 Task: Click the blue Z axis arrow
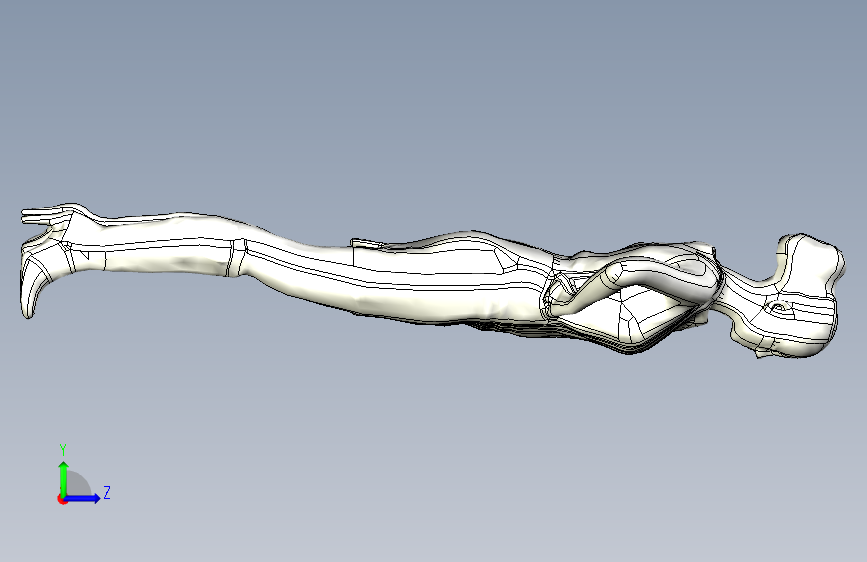point(83,498)
